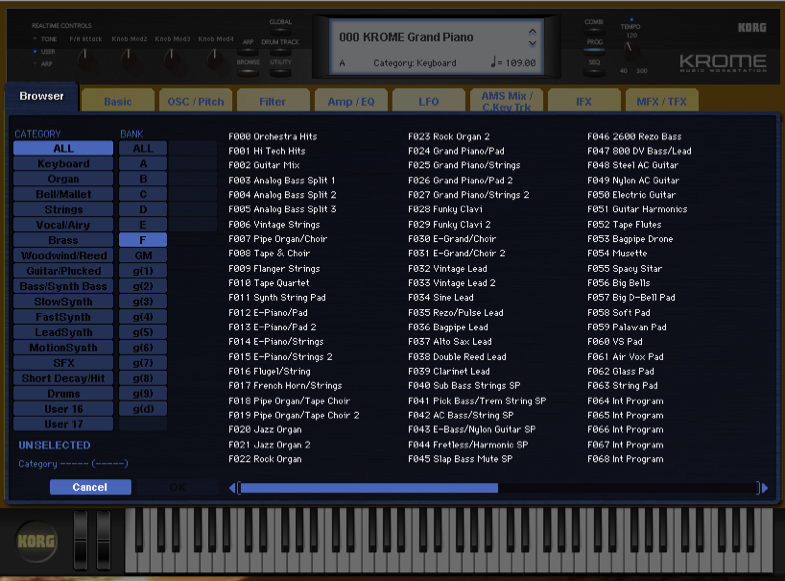The width and height of the screenshot is (785, 581).
Task: Toggle the ARP switch
Action: (248, 52)
